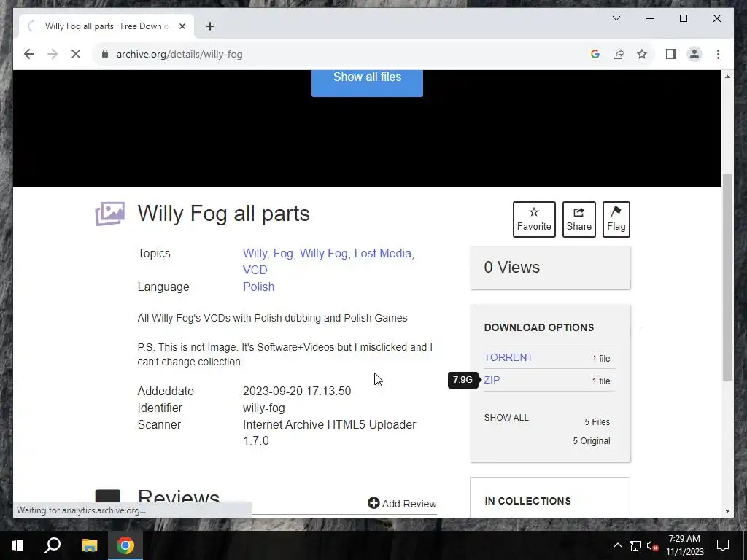
Task: Click the Add Review plus icon
Action: click(x=373, y=503)
